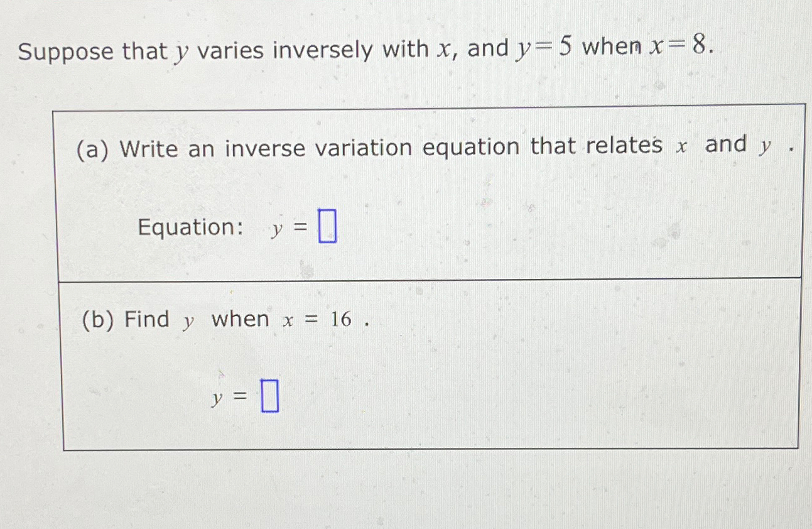The image size is (812, 529).
Task: Click the blue box below Find y when x = 16
Action: pos(270,396)
